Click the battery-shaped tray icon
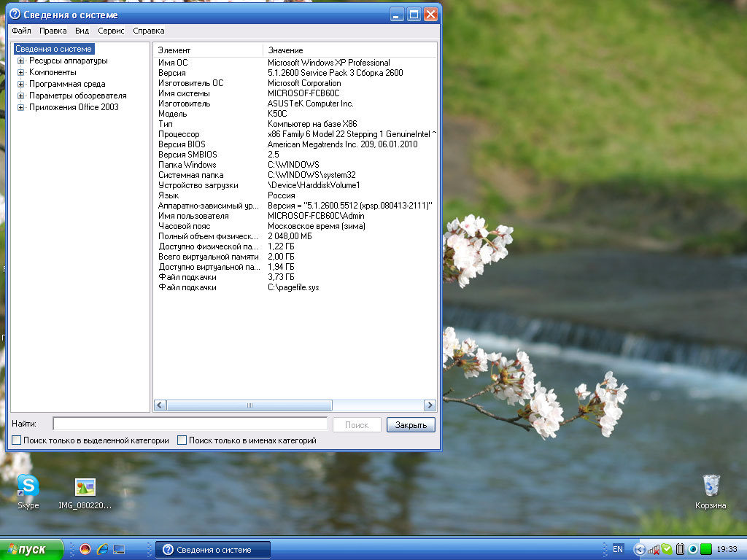Screen dimensions: 747x560 pos(680,549)
